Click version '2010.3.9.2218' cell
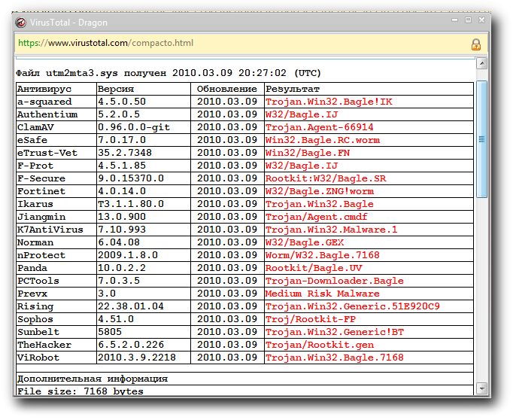This screenshot has width=513, height=420. [x=144, y=358]
